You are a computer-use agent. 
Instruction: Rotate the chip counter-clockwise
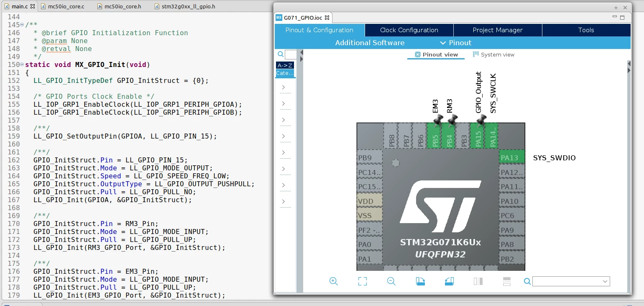449,281
